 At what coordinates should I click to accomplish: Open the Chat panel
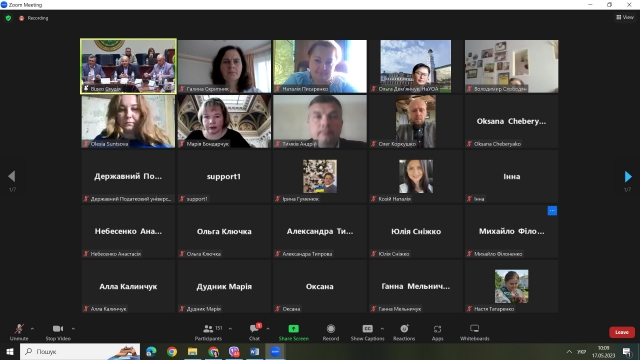(255, 332)
